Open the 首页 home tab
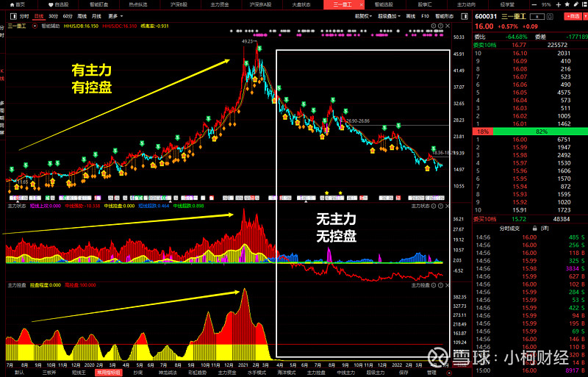 tap(17, 5)
